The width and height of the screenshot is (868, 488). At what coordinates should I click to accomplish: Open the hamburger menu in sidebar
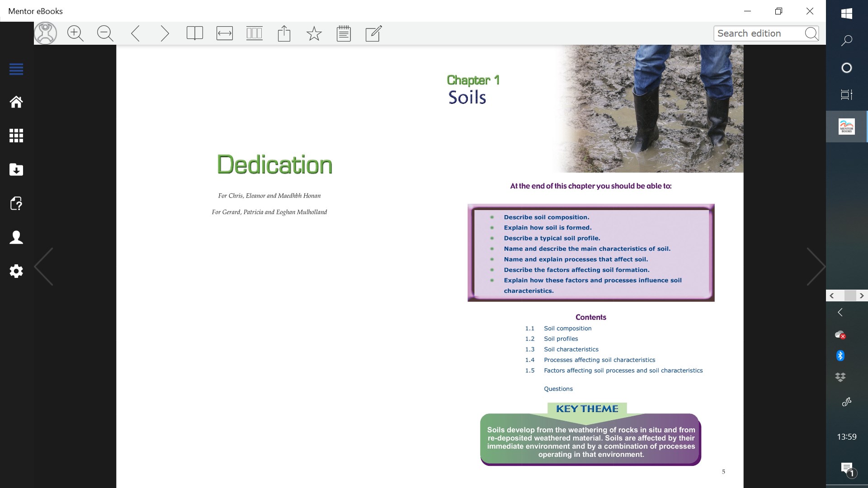pos(16,69)
